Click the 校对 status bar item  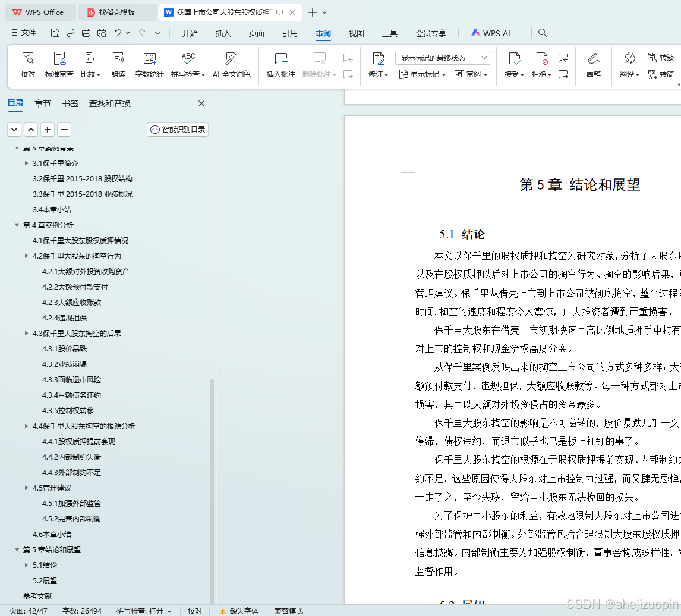[194, 611]
